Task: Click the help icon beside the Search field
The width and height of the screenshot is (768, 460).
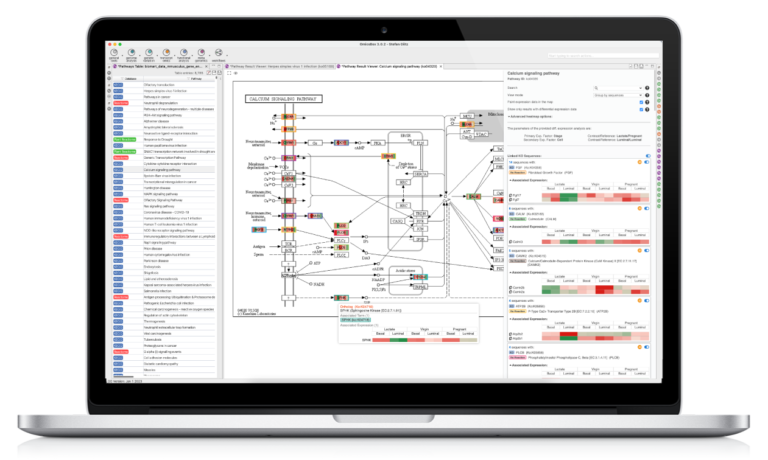Action: (647, 88)
